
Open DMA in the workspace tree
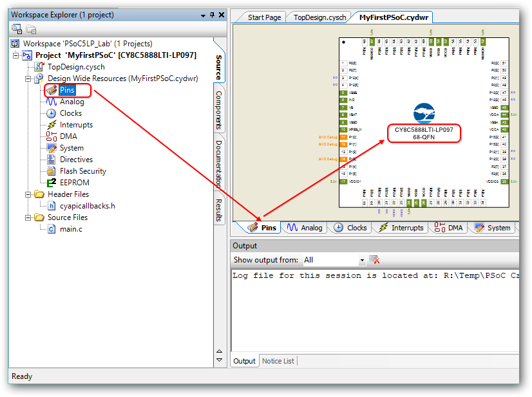(x=68, y=136)
